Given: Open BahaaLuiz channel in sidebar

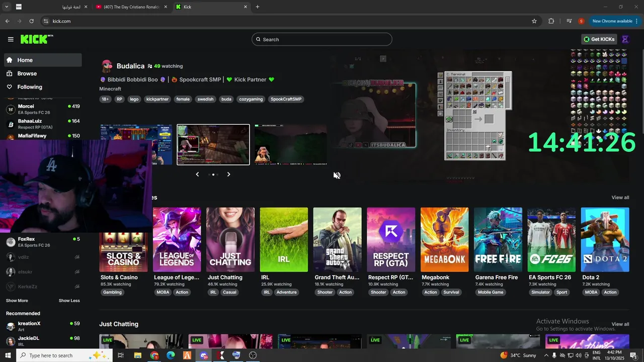Looking at the screenshot, I should [43, 124].
